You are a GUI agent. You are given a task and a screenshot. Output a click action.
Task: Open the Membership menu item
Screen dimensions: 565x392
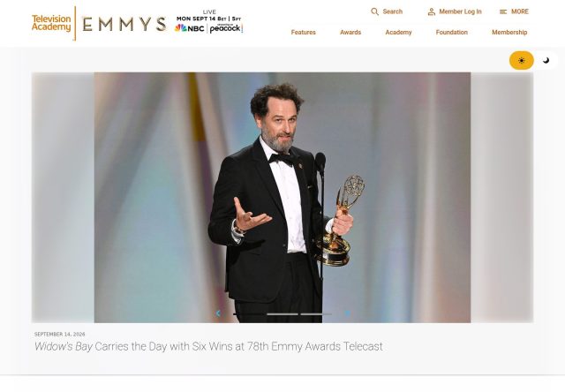coord(509,33)
